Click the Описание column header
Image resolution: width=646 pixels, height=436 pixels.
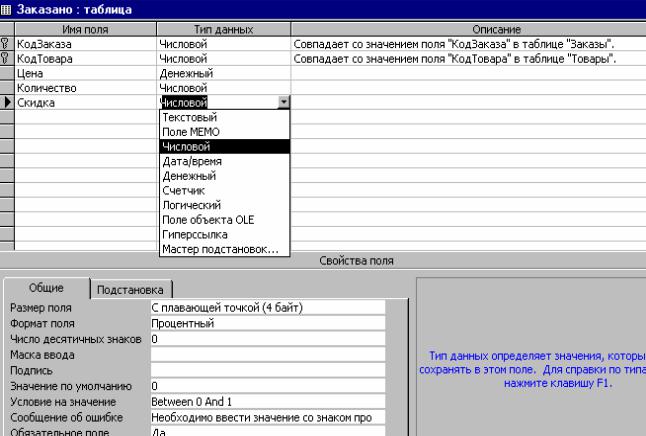pyautogui.click(x=469, y=29)
